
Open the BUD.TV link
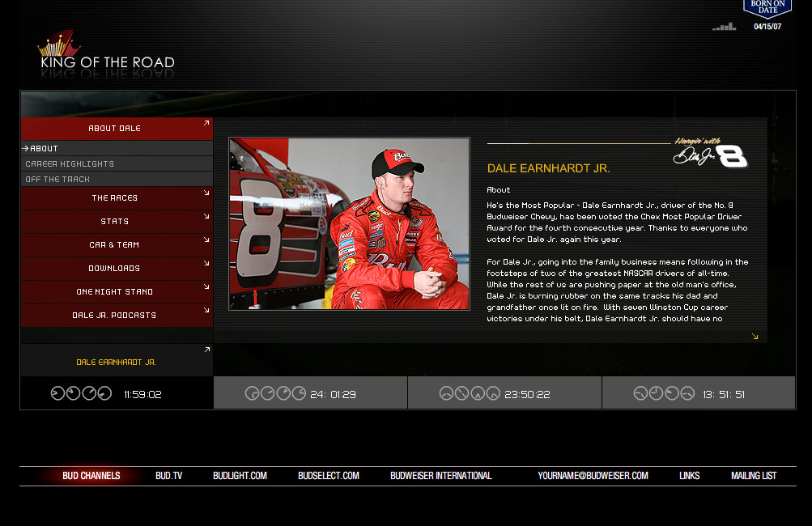[169, 476]
